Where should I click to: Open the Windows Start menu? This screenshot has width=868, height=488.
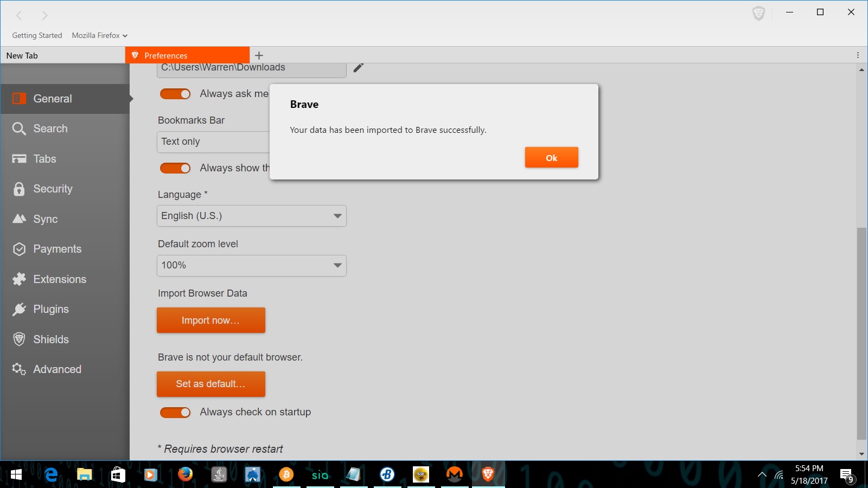(x=16, y=475)
